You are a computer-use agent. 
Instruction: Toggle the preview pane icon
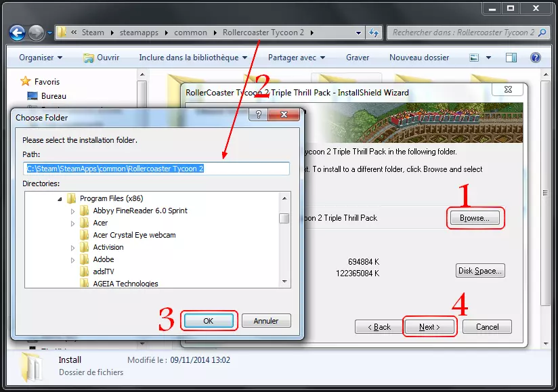click(511, 58)
